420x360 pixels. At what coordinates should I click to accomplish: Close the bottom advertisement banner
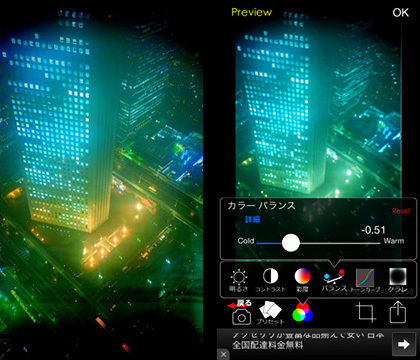point(223,354)
